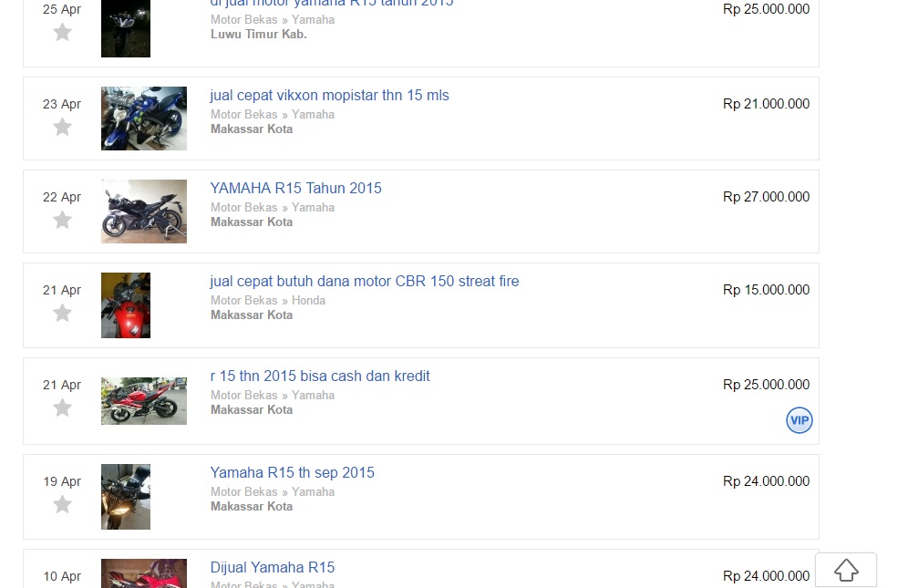898x588 pixels.
Task: Click the headlight photo thumbnail of 19 Apr listing
Action: [126, 497]
